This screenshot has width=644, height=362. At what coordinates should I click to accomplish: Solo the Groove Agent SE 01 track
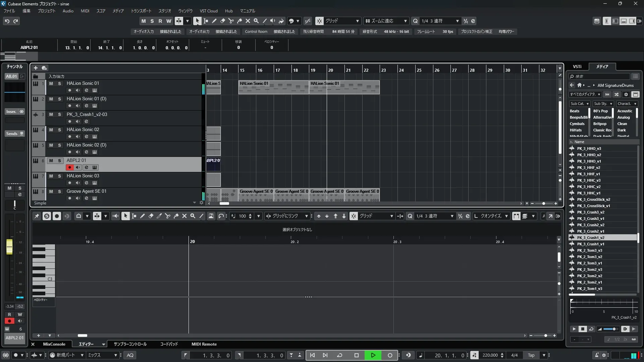click(59, 191)
